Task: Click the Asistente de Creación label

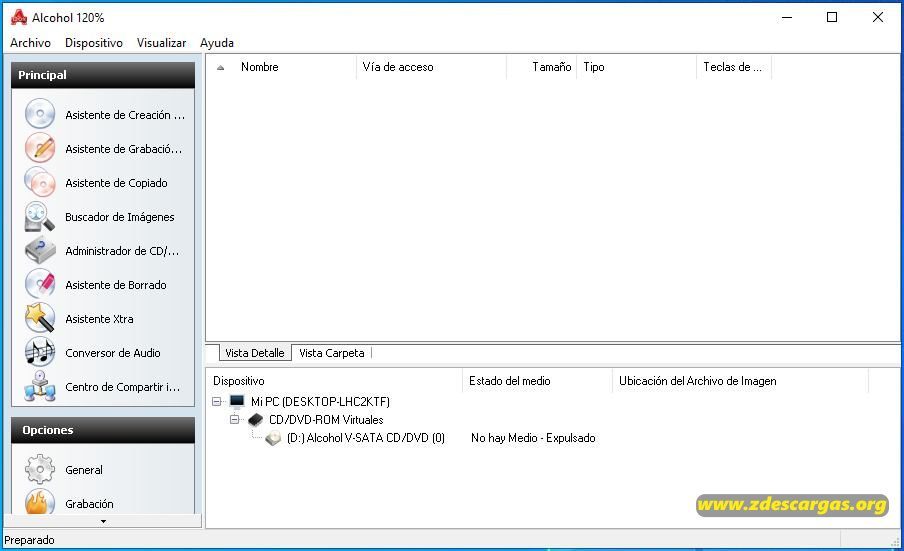Action: click(x=125, y=115)
